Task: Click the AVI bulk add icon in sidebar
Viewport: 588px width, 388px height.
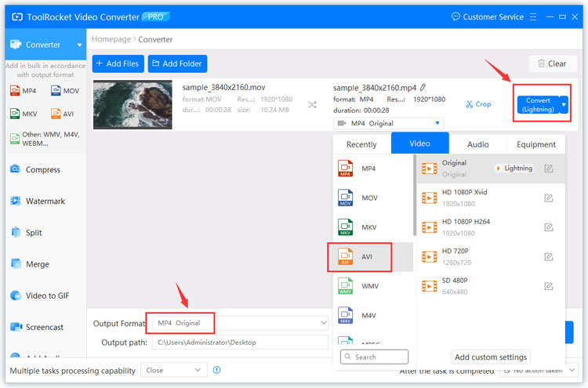Action: [62, 114]
